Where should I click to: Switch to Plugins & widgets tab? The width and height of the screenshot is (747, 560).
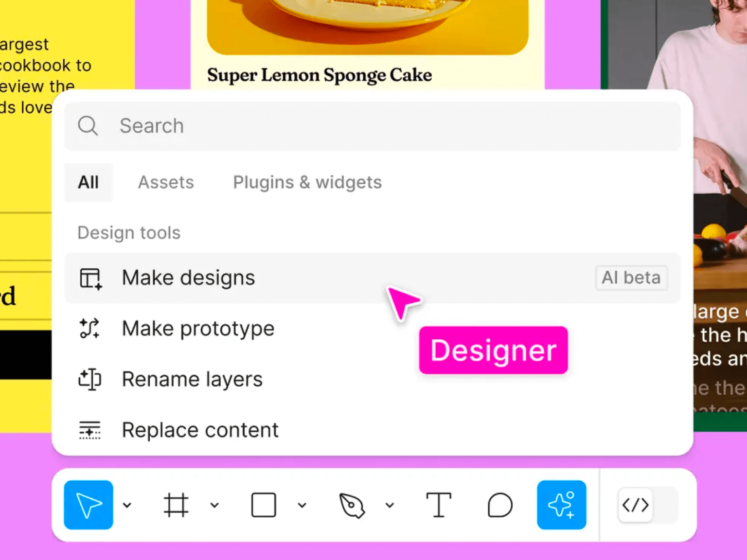[x=307, y=182]
